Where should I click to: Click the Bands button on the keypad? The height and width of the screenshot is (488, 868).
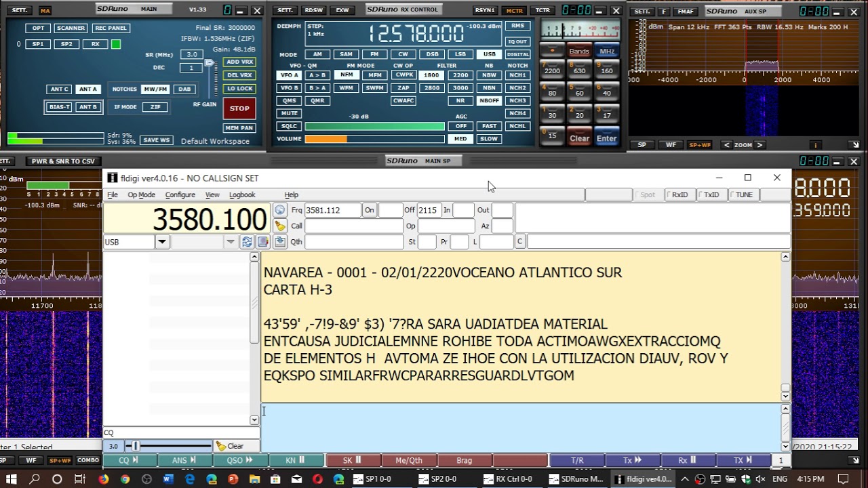[579, 51]
